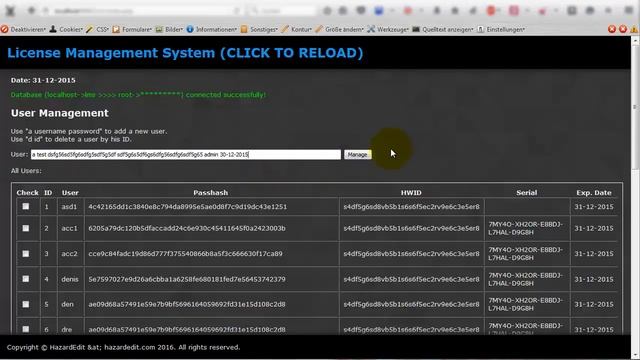Click the Serial column header

point(527,193)
